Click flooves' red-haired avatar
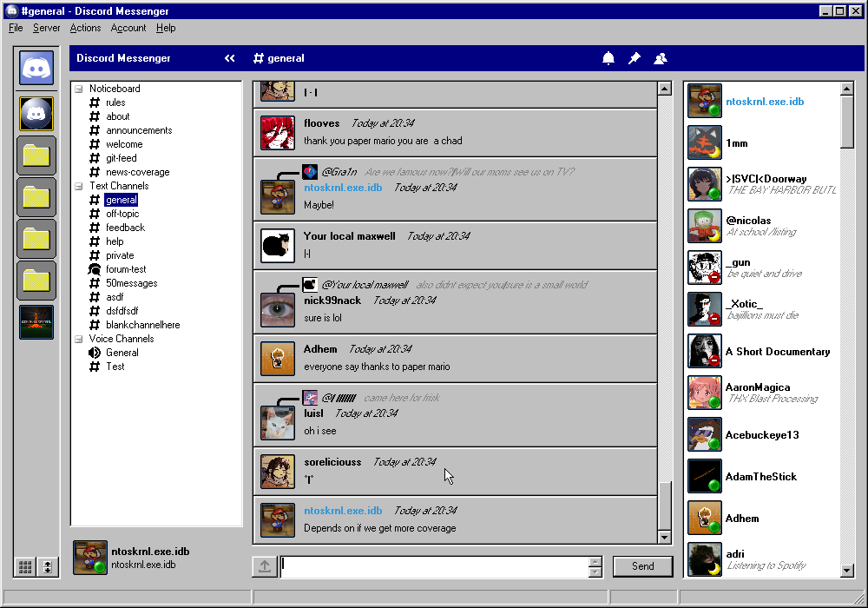868x608 pixels. point(278,133)
